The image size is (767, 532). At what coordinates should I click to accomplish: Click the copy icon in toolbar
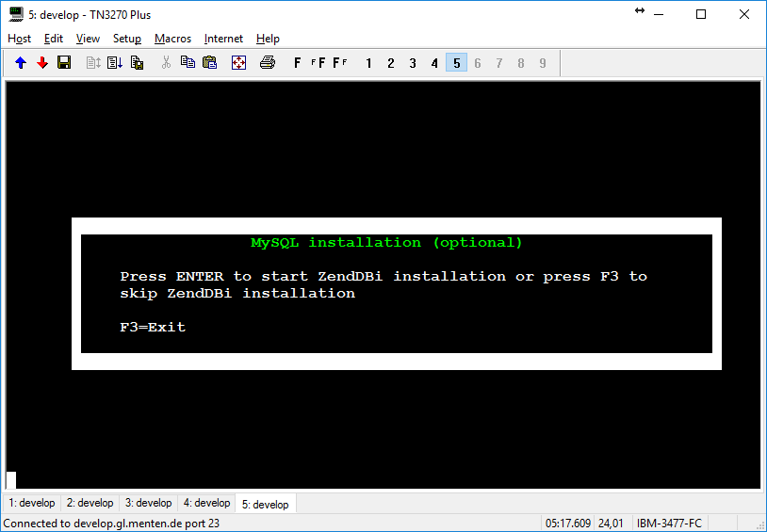188,63
